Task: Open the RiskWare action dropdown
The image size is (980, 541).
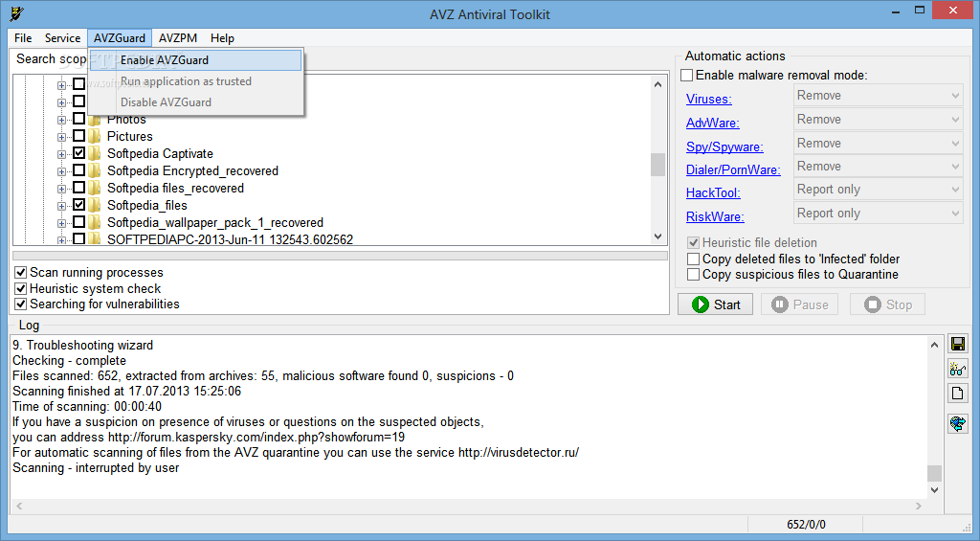Action: click(879, 214)
